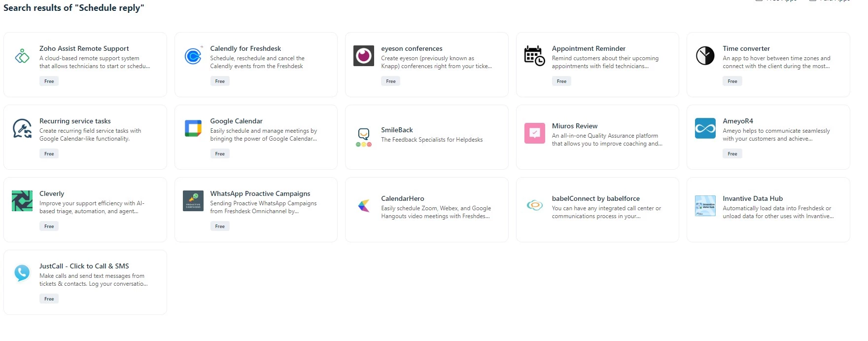Open the AmeyoR4 infinity logo icon
The height and width of the screenshot is (341, 868).
click(x=705, y=128)
